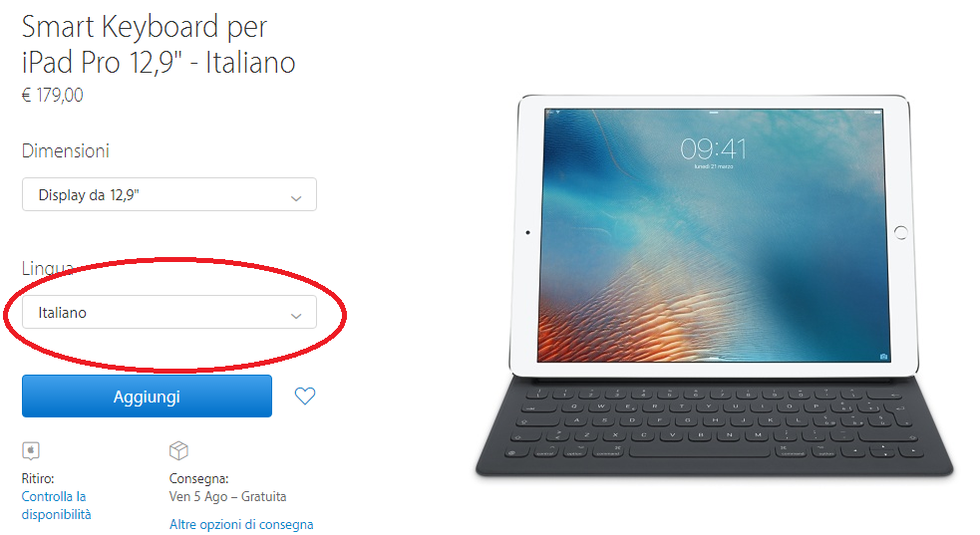The width and height of the screenshot is (980, 535).
Task: Open the Display da 12,9" dropdown
Action: tap(169, 194)
